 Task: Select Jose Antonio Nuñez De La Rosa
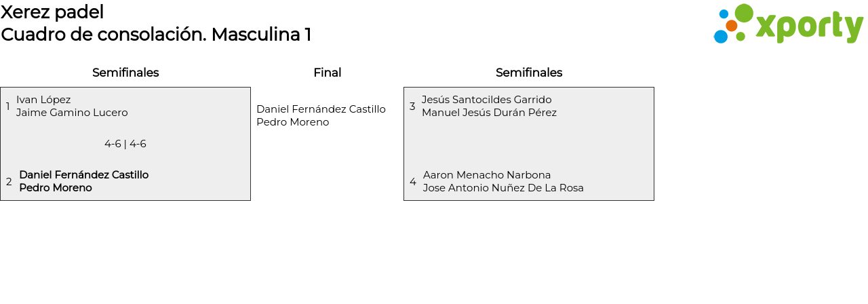click(x=503, y=188)
